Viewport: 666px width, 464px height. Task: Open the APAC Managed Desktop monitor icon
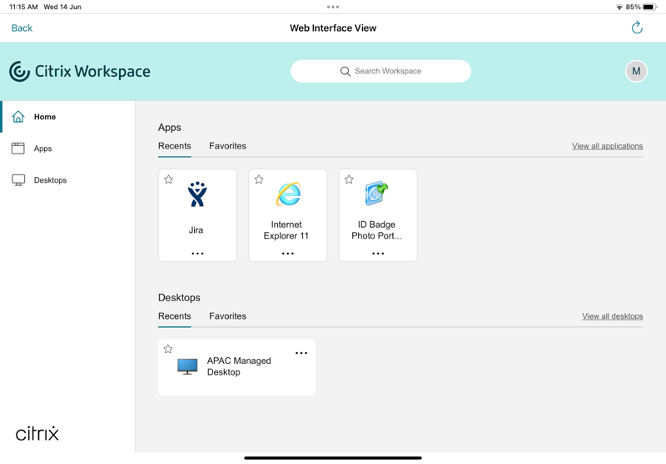(x=187, y=367)
